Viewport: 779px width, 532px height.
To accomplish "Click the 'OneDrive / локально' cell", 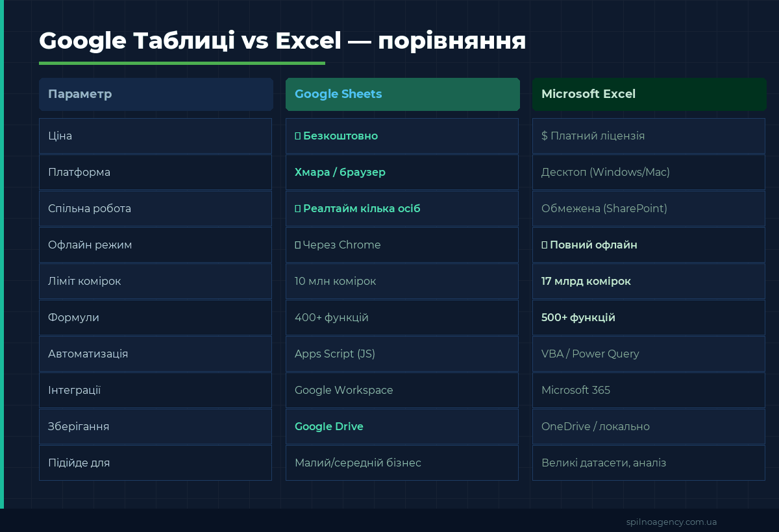I will 649,426.
